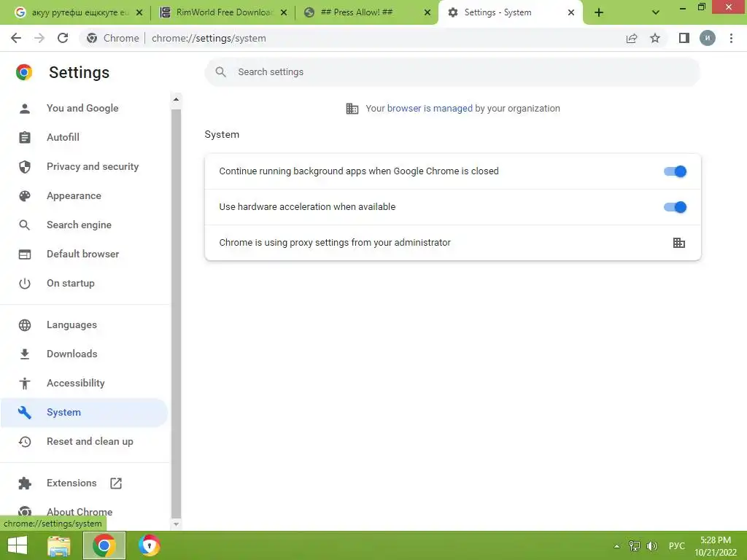Close the Press Allow tab

tap(427, 12)
